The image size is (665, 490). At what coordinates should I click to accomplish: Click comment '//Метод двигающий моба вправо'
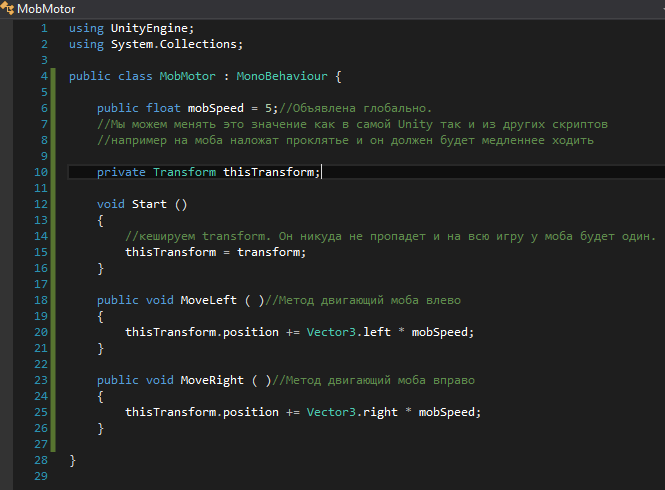pyautogui.click(x=373, y=381)
